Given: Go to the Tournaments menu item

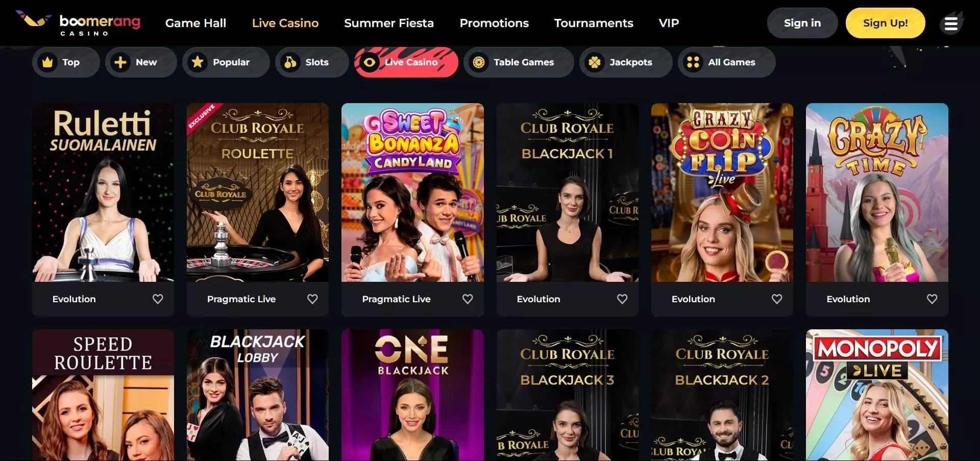Looking at the screenshot, I should (x=594, y=23).
